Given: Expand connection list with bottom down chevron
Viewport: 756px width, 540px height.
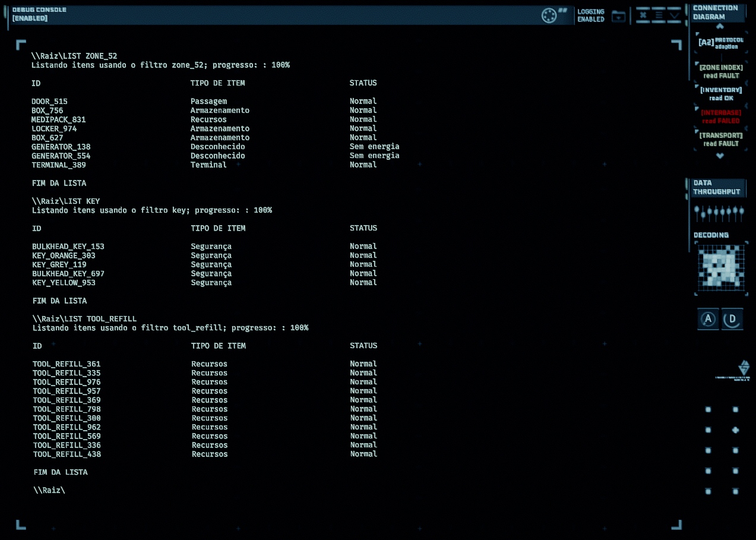Looking at the screenshot, I should (720, 156).
